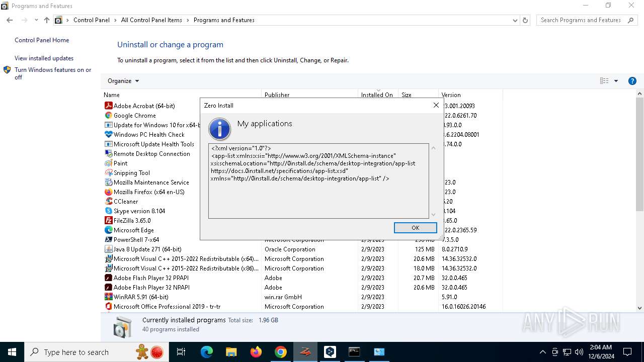Click the Adobe Acrobat (64-bit) program icon
644x362 pixels.
(108, 106)
